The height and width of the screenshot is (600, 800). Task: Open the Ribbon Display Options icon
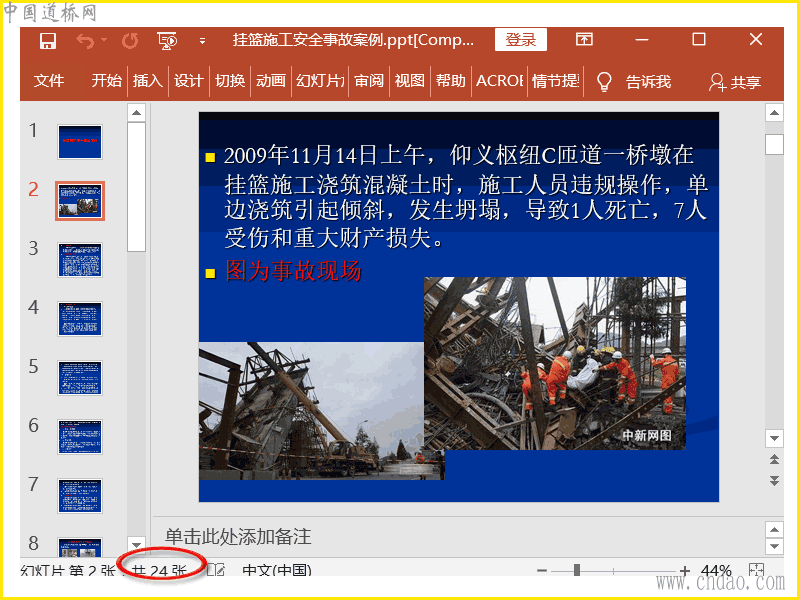(x=584, y=39)
